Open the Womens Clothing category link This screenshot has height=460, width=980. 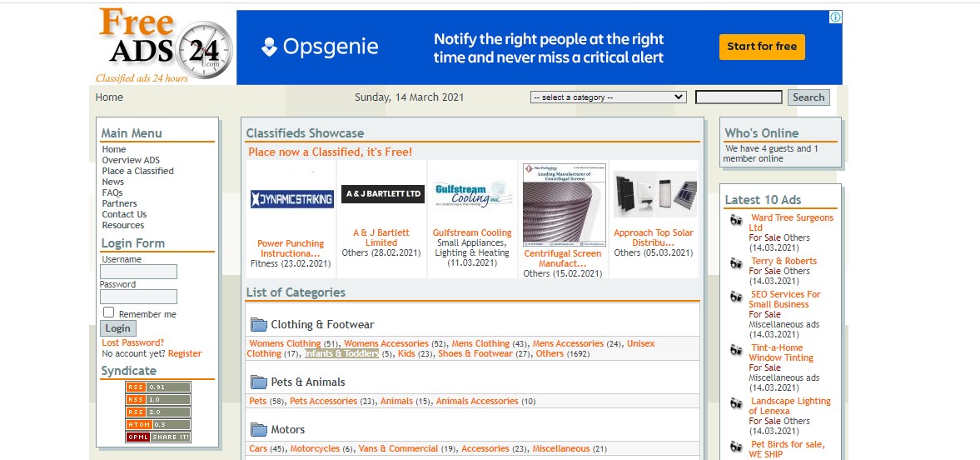285,343
